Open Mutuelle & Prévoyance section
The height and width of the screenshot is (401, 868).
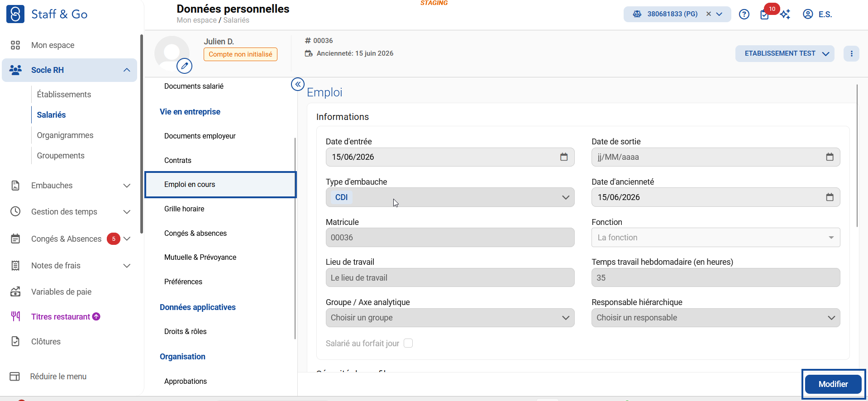coord(200,257)
